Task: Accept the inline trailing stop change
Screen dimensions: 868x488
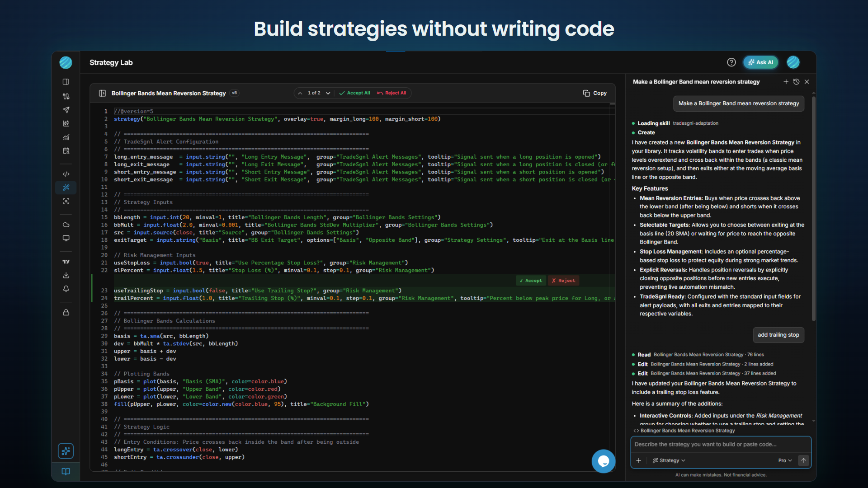Action: 531,281
